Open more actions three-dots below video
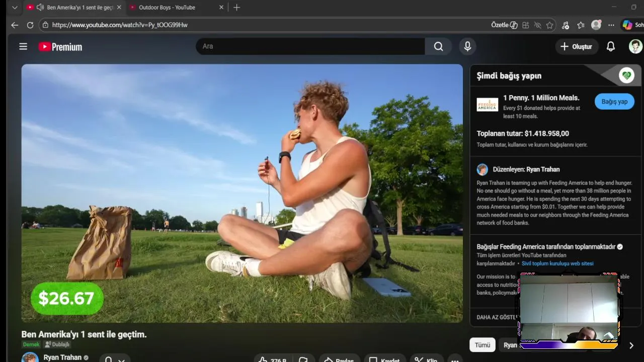The width and height of the screenshot is (644, 362). coord(455,360)
